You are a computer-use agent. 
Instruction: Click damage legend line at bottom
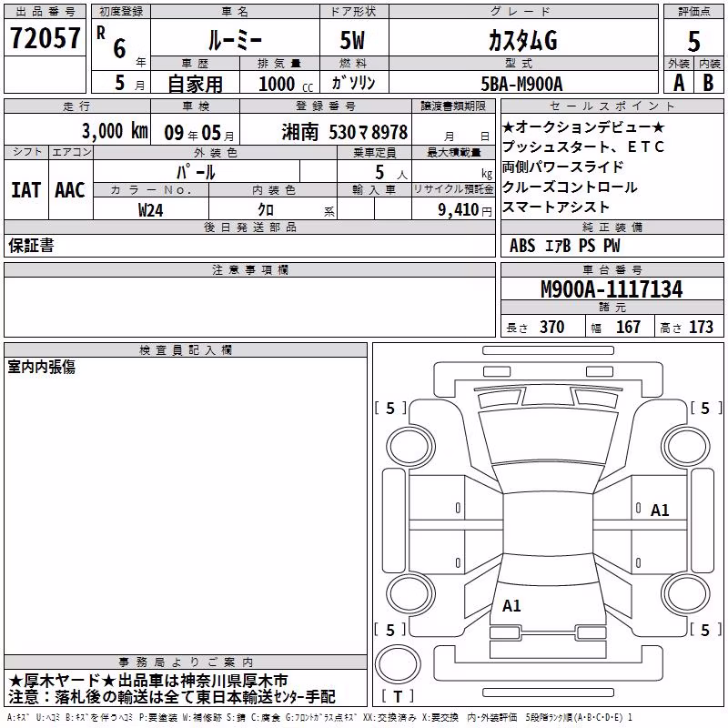[x=319, y=718]
